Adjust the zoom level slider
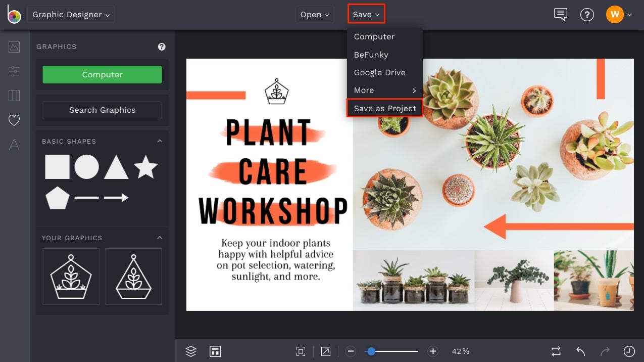Image resolution: width=644 pixels, height=362 pixels. pyautogui.click(x=372, y=351)
